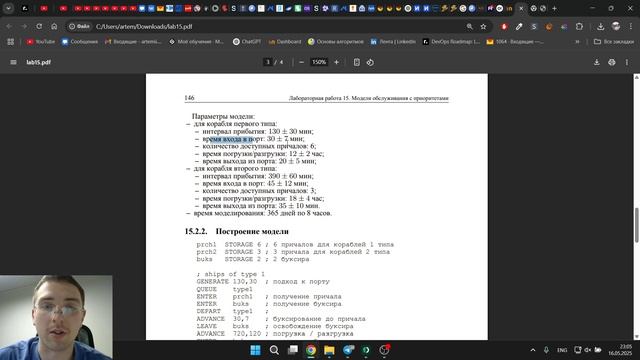The image size is (640, 360).
Task: Go forward in browser history
Action: coord(24,27)
